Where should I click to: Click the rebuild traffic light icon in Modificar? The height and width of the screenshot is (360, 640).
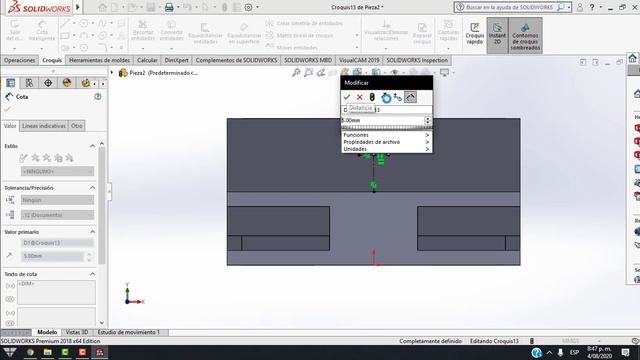tap(372, 97)
